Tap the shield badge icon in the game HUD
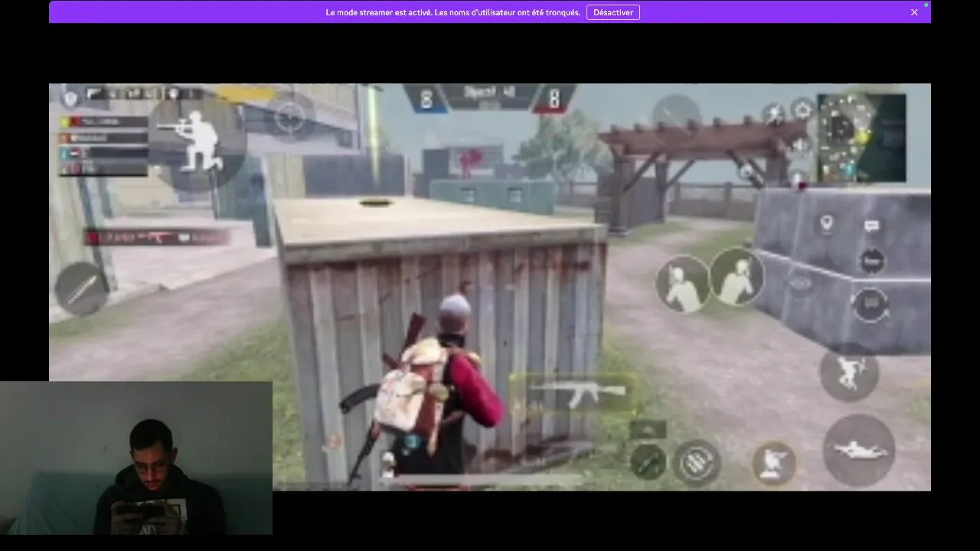 point(70,97)
